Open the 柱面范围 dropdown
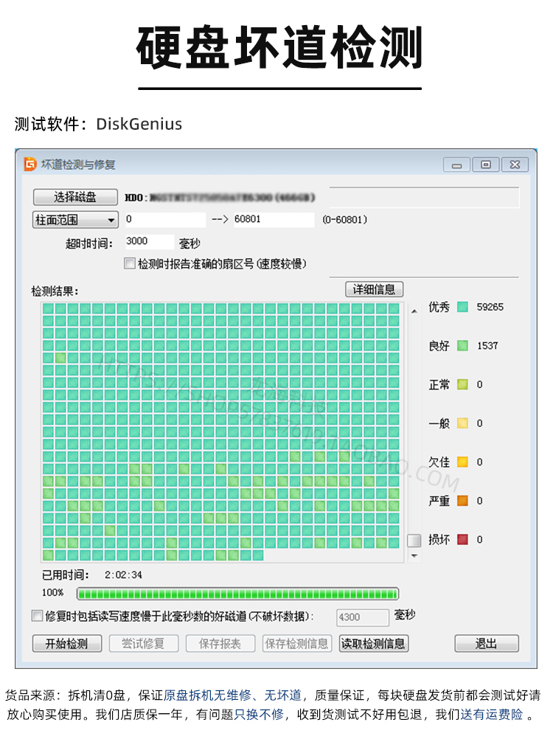553x756 pixels. pyautogui.click(x=75, y=220)
